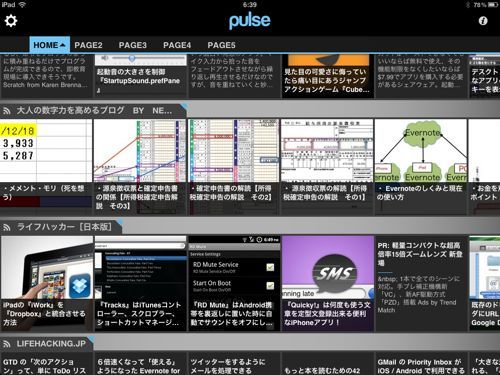This screenshot has width=500, height=375.
Task: Open the メメント・モリ article tile
Action: coord(46,167)
